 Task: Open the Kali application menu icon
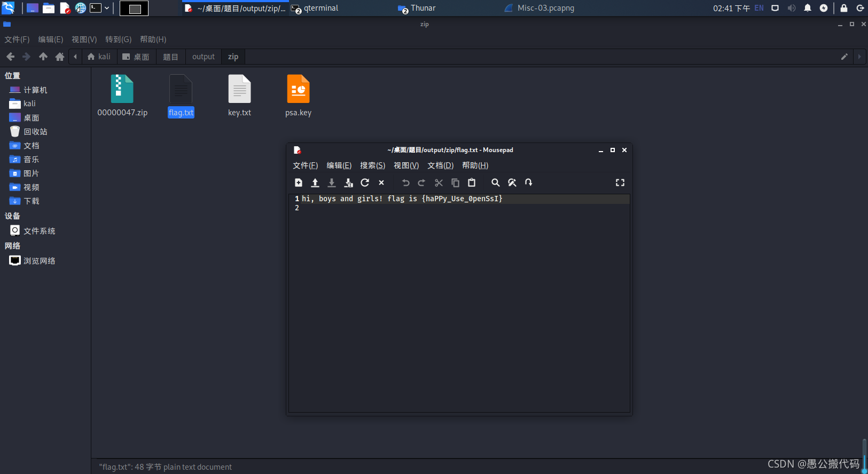[x=8, y=8]
